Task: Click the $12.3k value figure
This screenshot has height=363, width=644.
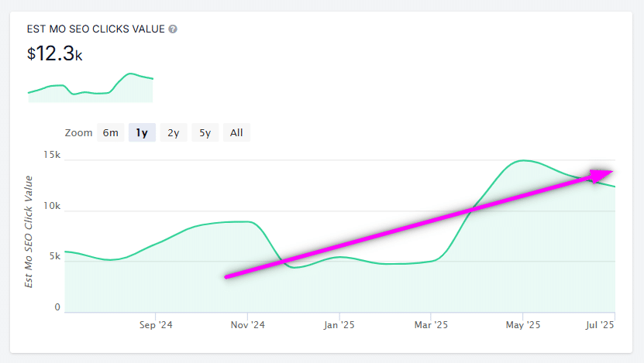Action: (54, 53)
